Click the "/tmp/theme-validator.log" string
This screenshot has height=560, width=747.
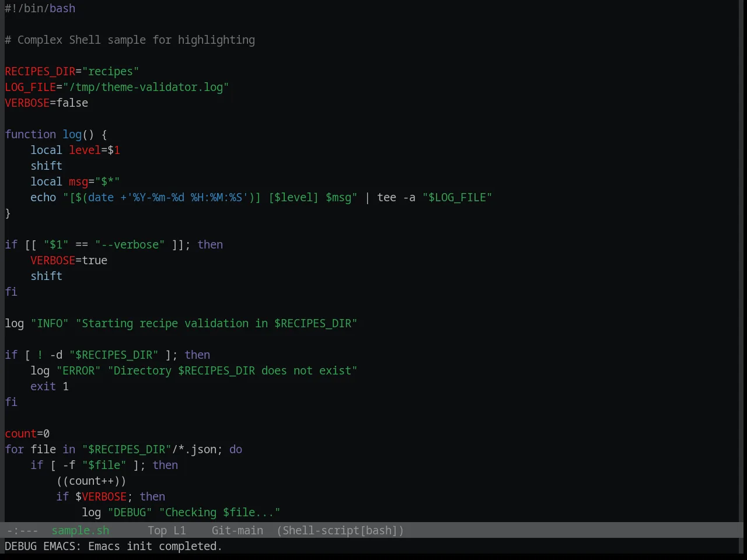(146, 87)
